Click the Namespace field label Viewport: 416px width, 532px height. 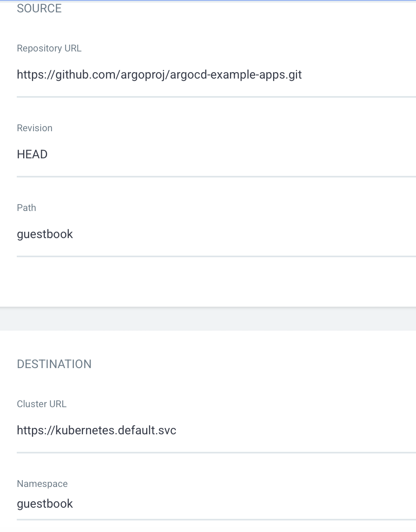[42, 484]
